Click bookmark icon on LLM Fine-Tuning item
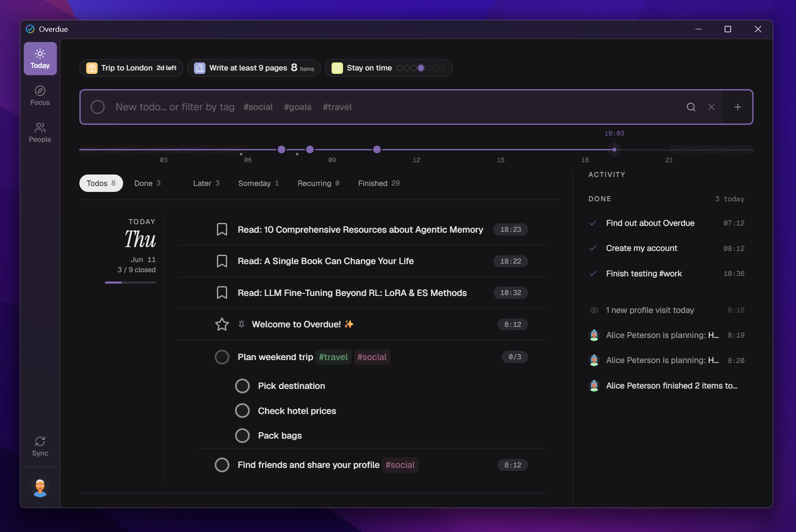 222,293
